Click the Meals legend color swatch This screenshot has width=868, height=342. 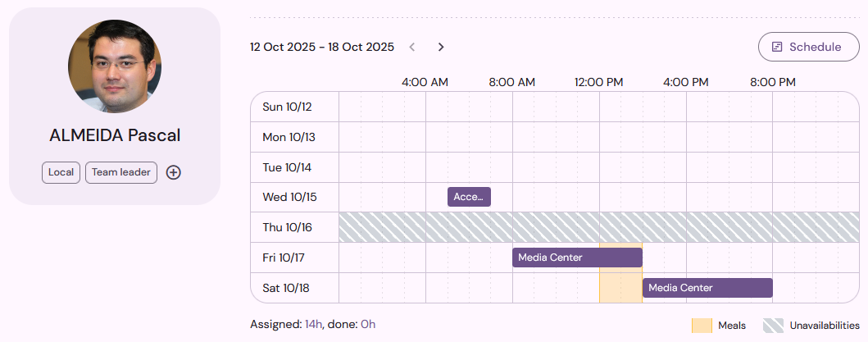pyautogui.click(x=702, y=326)
